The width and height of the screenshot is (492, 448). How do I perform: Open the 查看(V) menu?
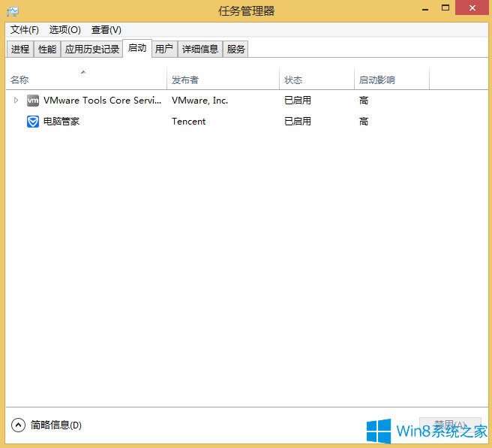click(x=106, y=30)
